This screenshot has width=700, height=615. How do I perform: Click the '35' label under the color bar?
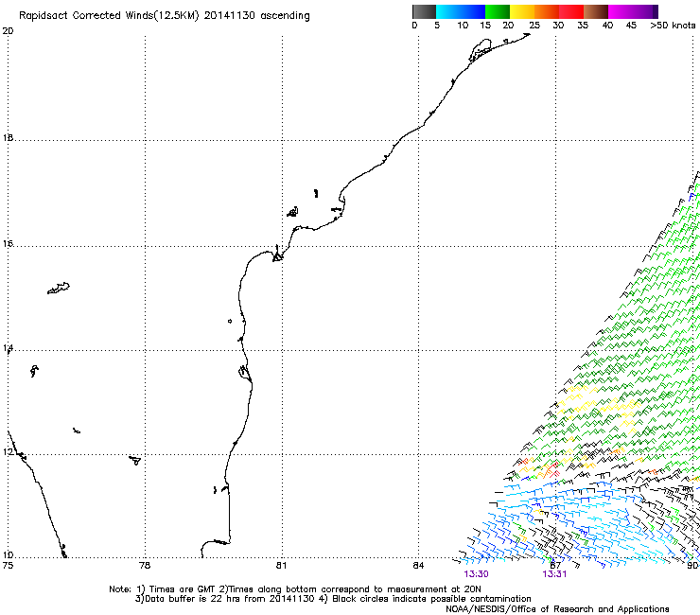click(583, 26)
